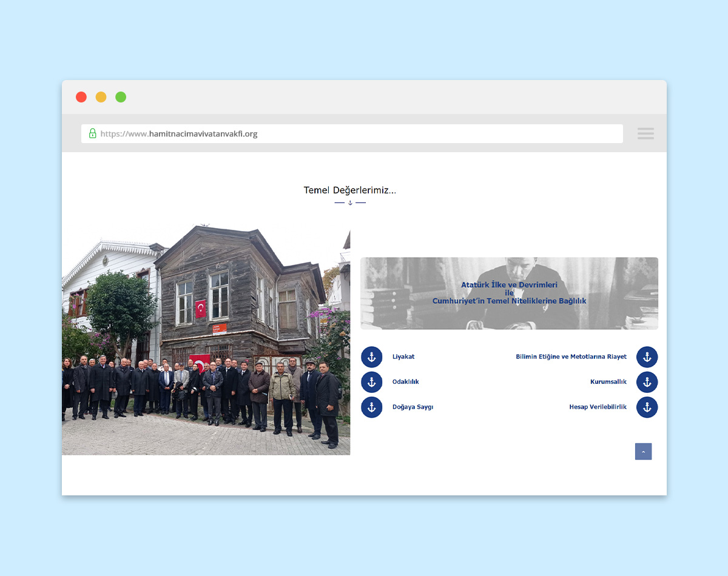This screenshot has width=728, height=576.
Task: Select the Liyakat label
Action: pos(403,357)
